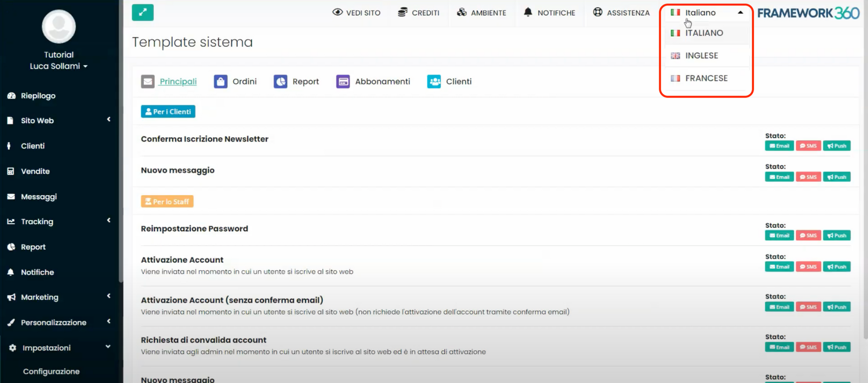Click the green fullscreen expand button
The height and width of the screenshot is (383, 868).
coord(142,12)
